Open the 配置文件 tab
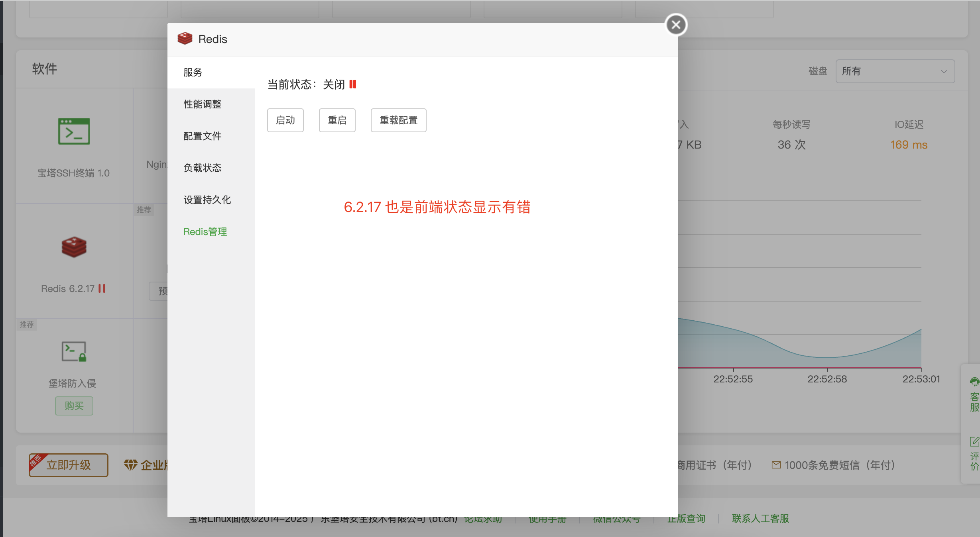 pos(211,136)
